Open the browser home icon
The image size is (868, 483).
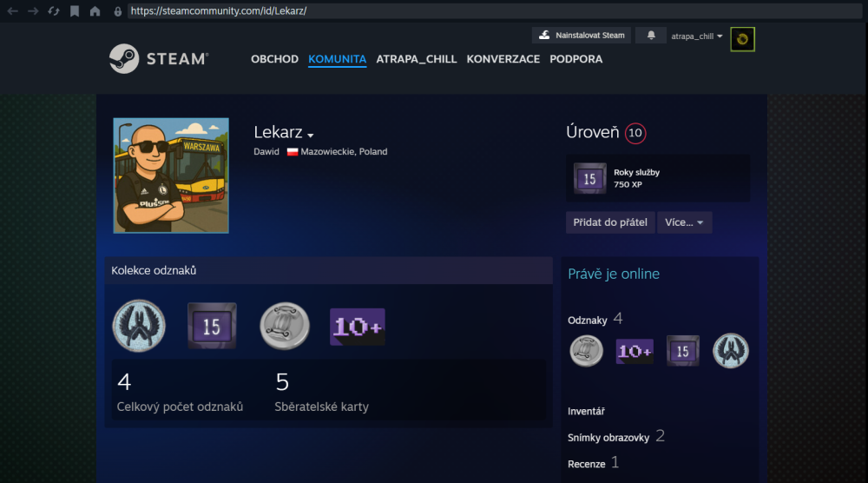(95, 11)
